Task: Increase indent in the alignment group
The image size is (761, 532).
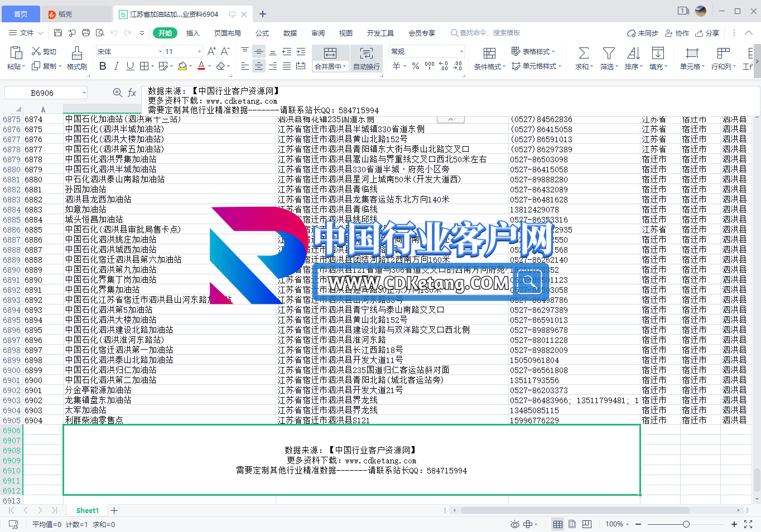Action: (301, 51)
